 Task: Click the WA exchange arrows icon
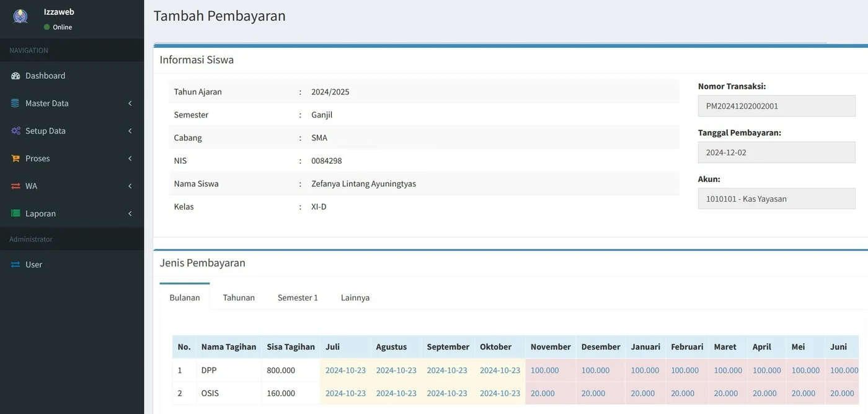tap(15, 186)
